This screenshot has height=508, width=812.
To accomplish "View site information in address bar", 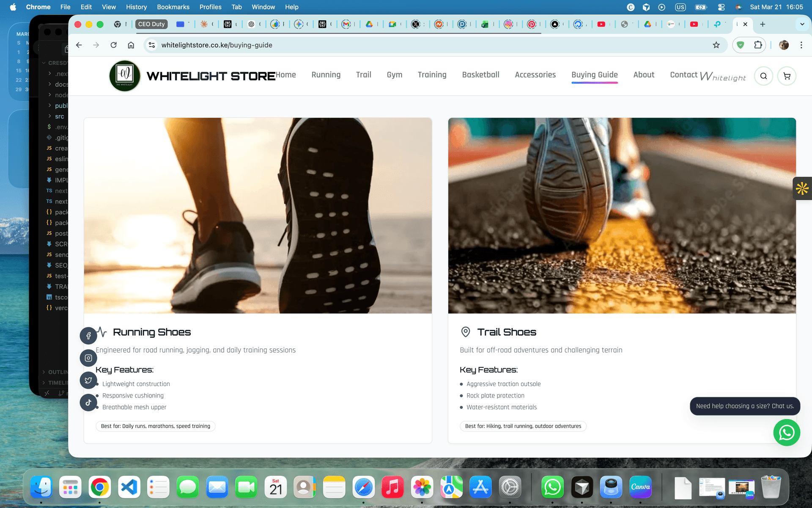I will click(152, 45).
